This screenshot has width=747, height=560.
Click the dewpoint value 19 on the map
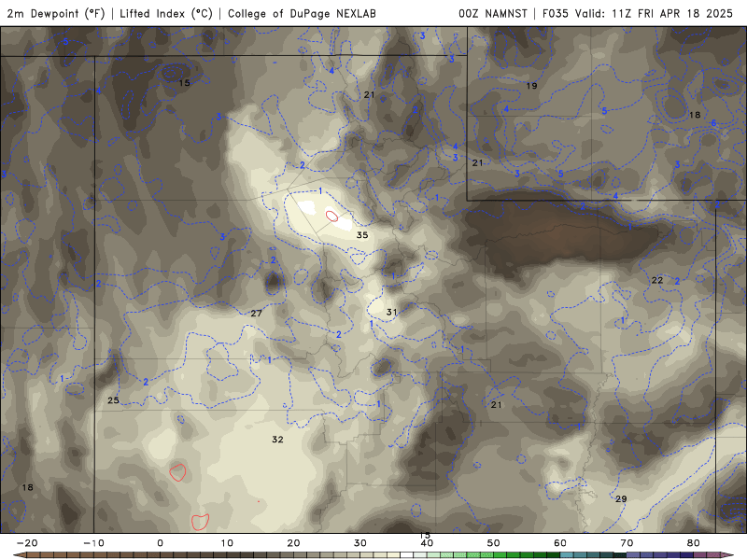click(x=531, y=86)
